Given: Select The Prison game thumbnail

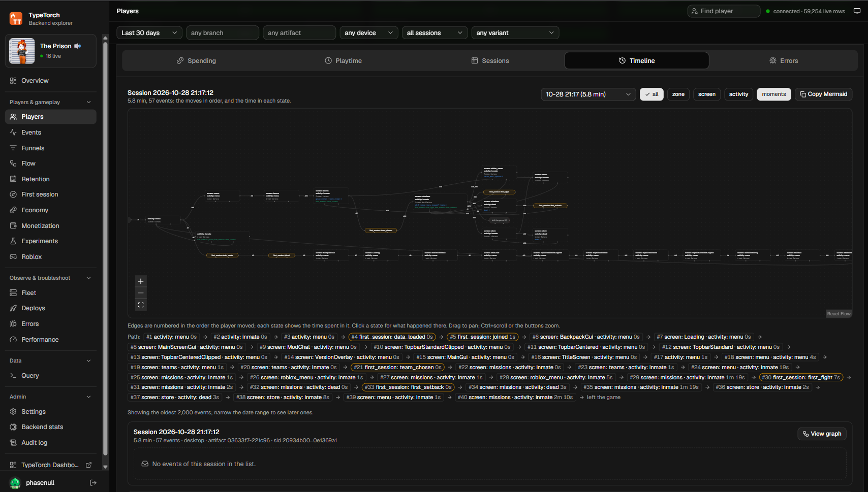Looking at the screenshot, I should click(22, 51).
